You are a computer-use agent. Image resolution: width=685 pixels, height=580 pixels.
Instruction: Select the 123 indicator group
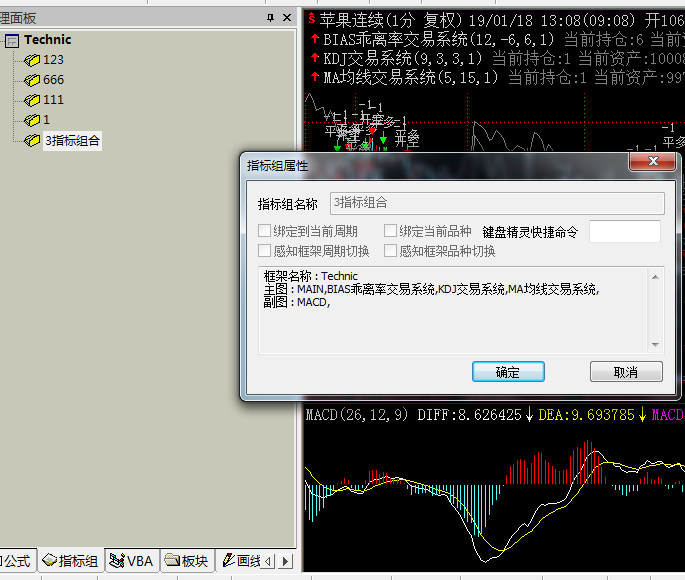(x=53, y=60)
